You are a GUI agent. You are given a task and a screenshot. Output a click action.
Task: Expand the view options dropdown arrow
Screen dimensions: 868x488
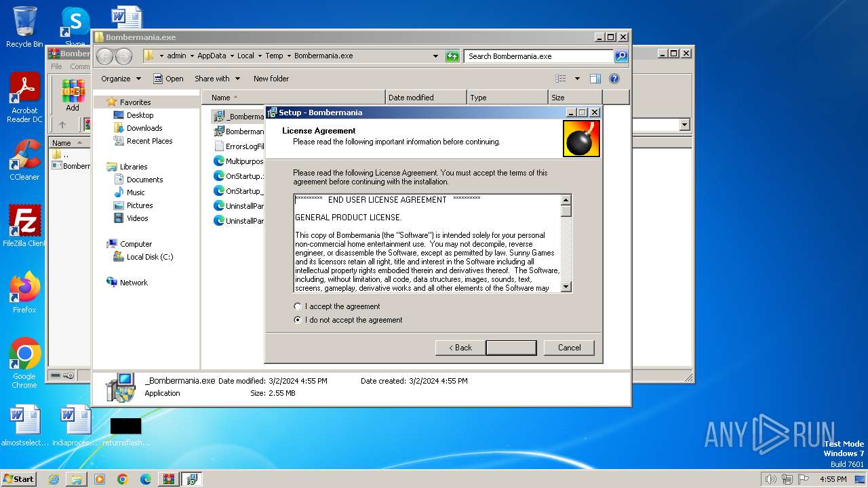tap(577, 79)
